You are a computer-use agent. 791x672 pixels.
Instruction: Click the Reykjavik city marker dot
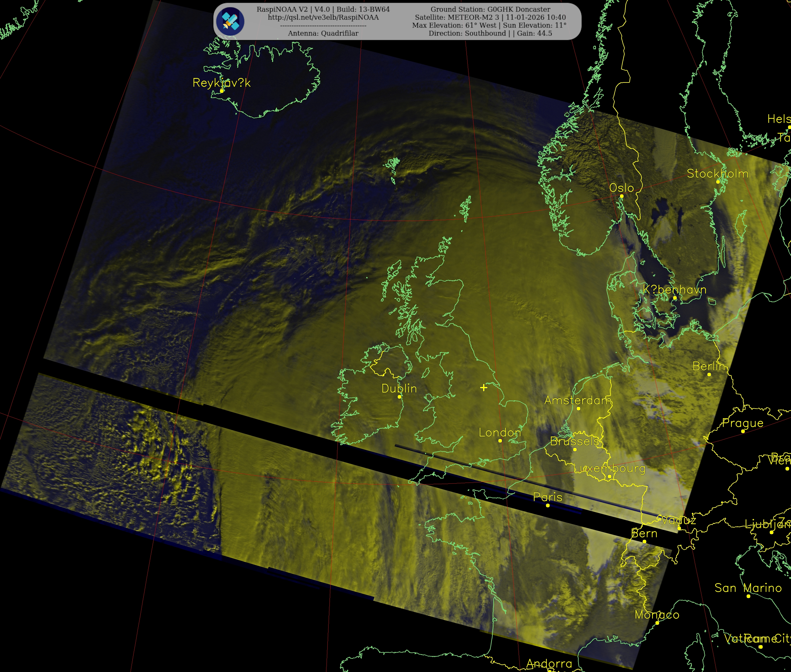[222, 91]
